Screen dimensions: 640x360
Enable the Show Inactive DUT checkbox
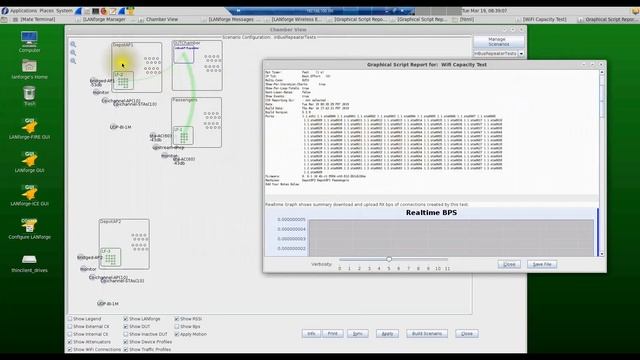(x=126, y=334)
